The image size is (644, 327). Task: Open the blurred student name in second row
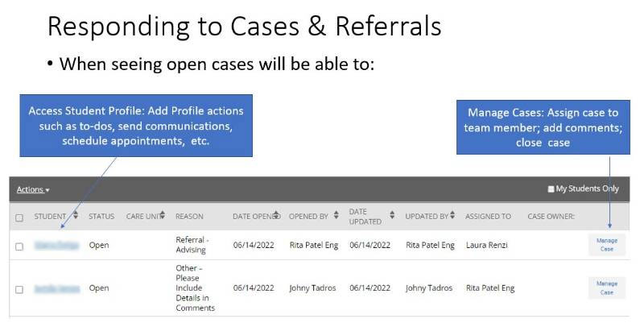pos(56,288)
